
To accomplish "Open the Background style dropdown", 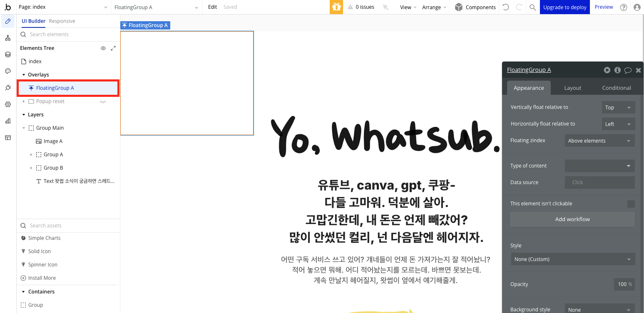I will (600, 310).
